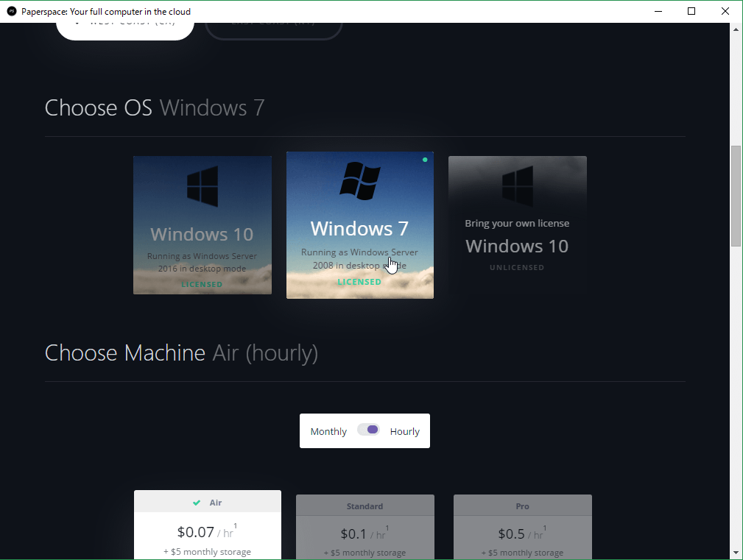Click the Air plan checkmark icon
Image resolution: width=743 pixels, height=560 pixels.
(197, 503)
